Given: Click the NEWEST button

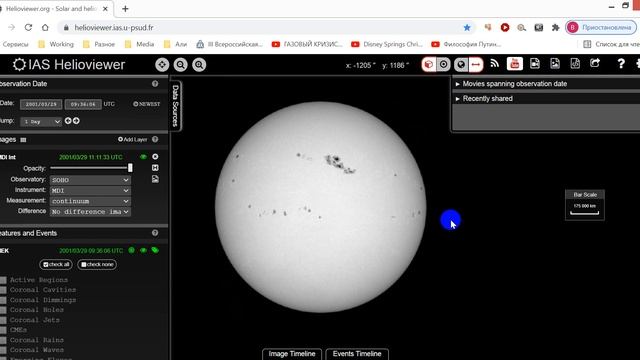Looking at the screenshot, I should coord(147,104).
